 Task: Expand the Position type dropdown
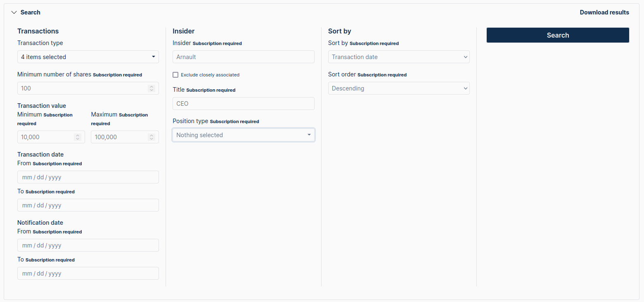[x=243, y=135]
